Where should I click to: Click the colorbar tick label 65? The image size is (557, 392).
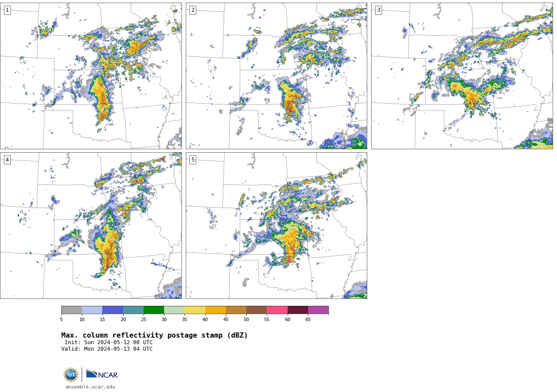308,320
